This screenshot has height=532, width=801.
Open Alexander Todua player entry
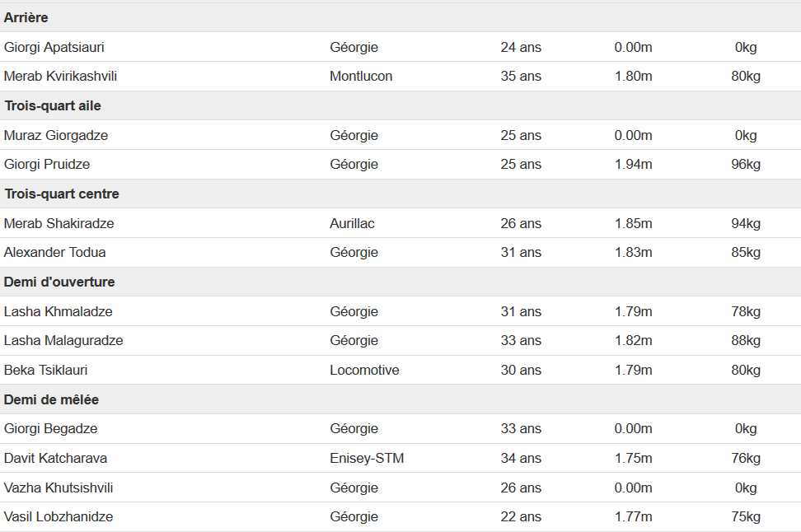54,252
